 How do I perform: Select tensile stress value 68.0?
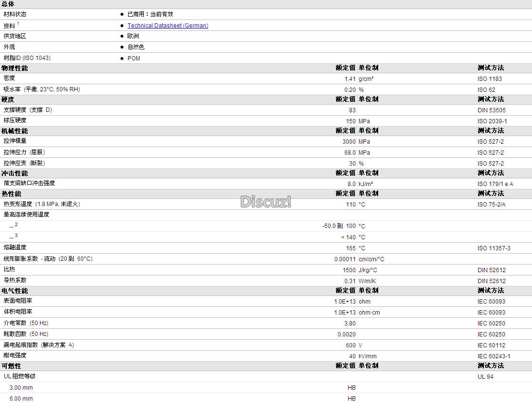point(350,153)
